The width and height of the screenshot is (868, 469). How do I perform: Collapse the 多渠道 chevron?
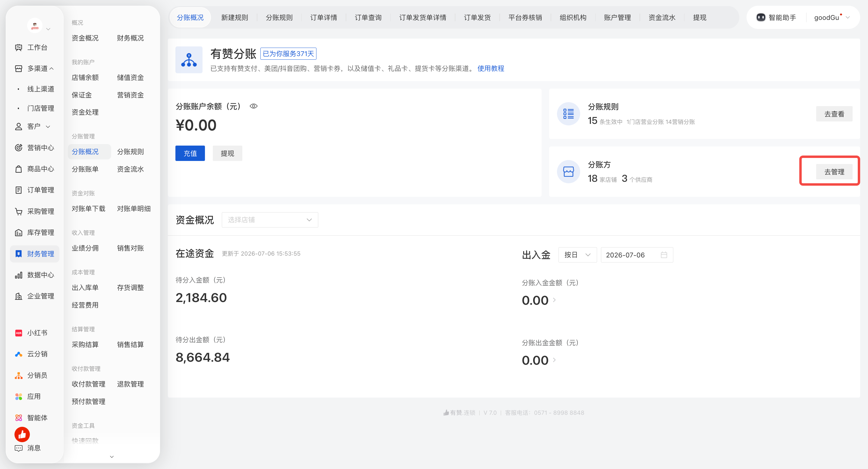[x=52, y=69]
